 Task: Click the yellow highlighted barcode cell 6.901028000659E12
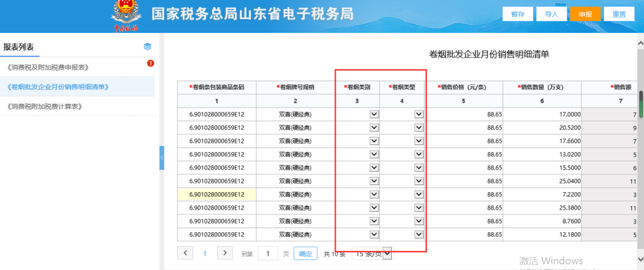[216, 194]
